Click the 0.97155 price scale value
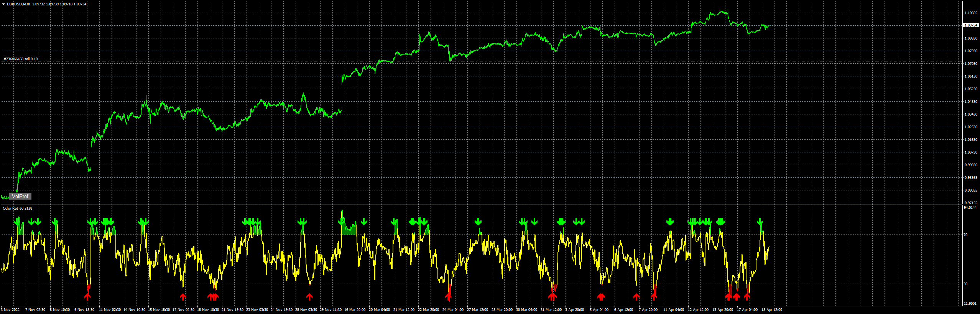This screenshot has height=314, width=980. click(971, 203)
